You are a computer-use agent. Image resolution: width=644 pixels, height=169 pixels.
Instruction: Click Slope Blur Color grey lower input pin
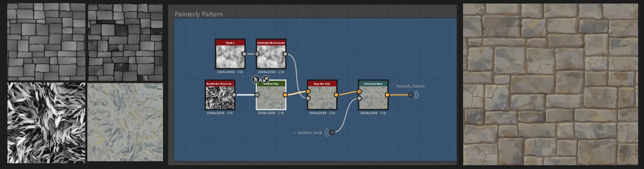pos(308,98)
